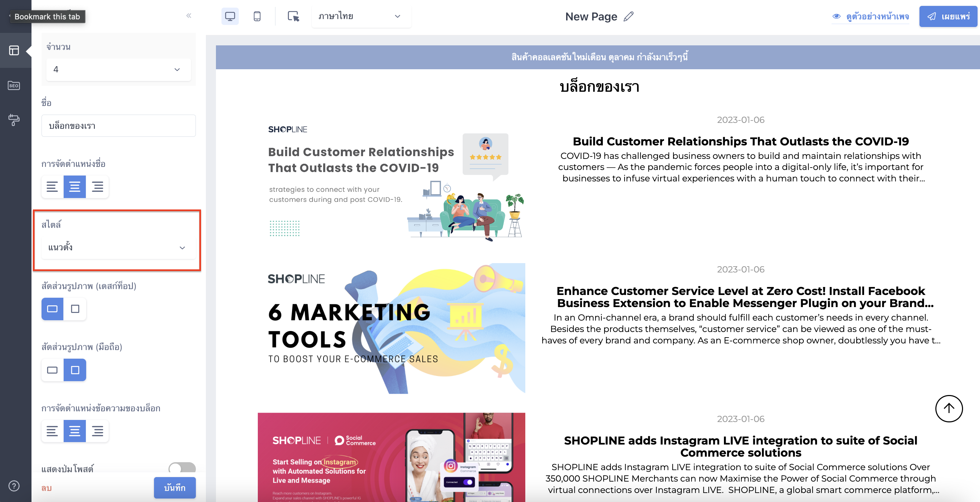Click the เผยแพร่ publish button
980x502 pixels.
pos(948,16)
